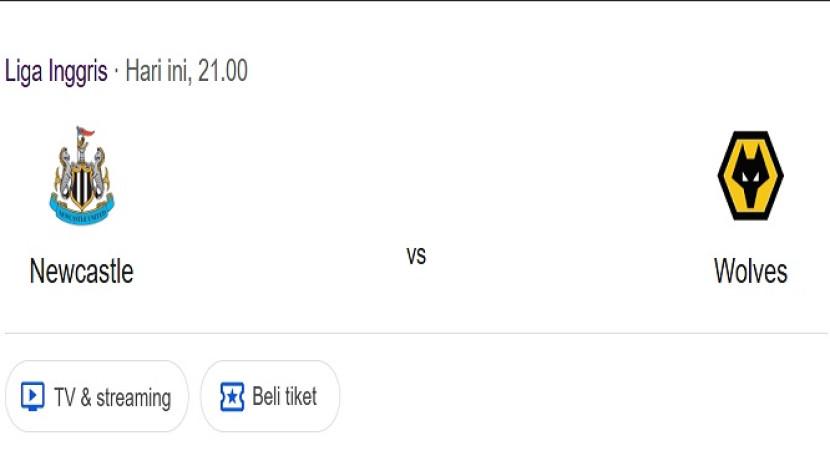
Task: Open the TV & streaming option
Action: click(96, 397)
